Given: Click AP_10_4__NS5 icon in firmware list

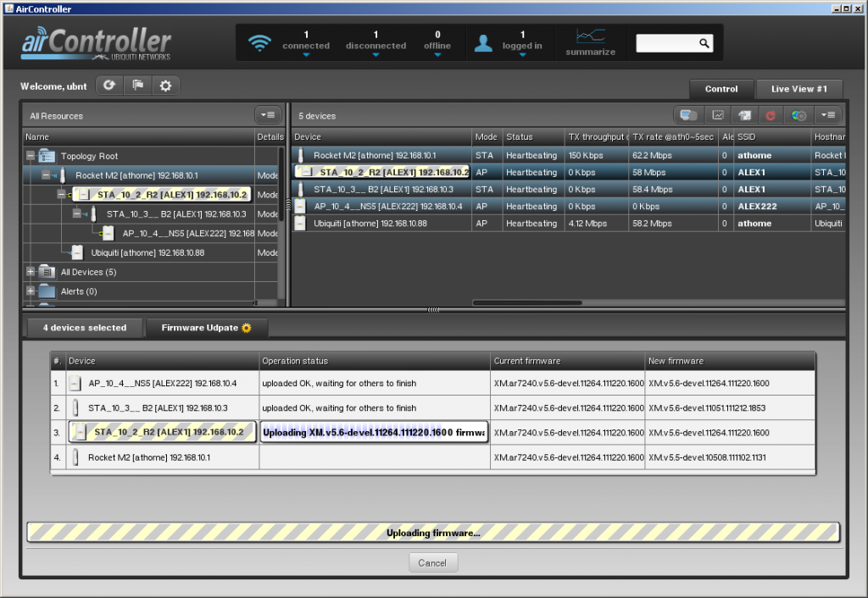Looking at the screenshot, I should coord(75,383).
